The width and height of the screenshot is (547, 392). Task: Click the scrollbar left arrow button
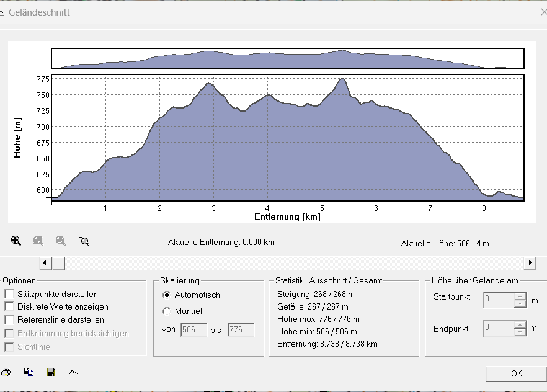click(x=45, y=263)
